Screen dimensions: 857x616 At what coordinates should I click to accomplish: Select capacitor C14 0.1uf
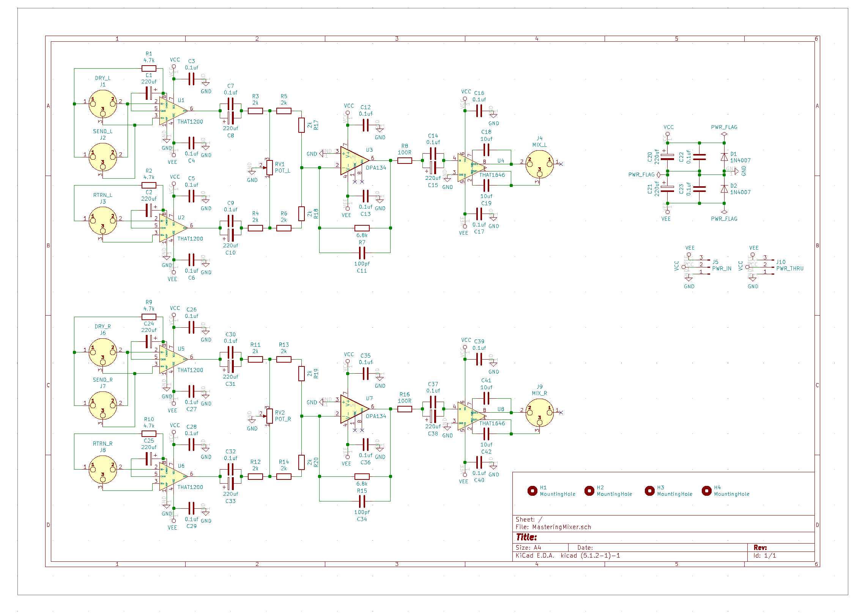coord(433,154)
